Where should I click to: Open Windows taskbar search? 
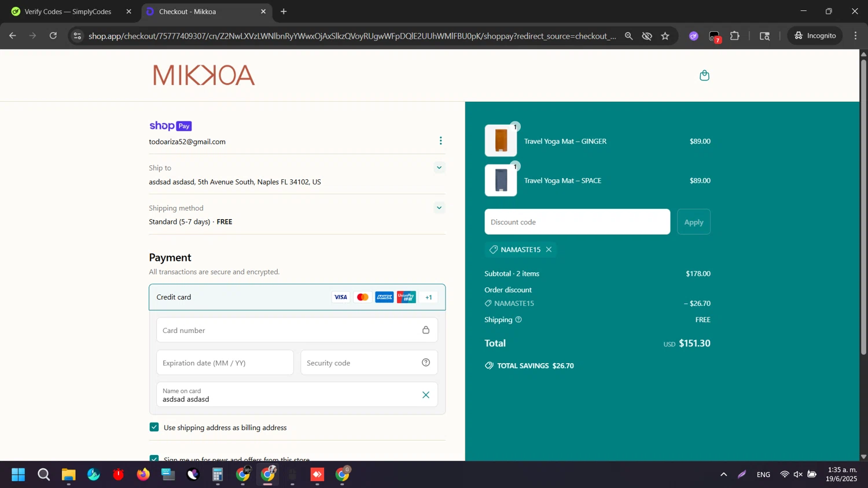[x=43, y=475]
